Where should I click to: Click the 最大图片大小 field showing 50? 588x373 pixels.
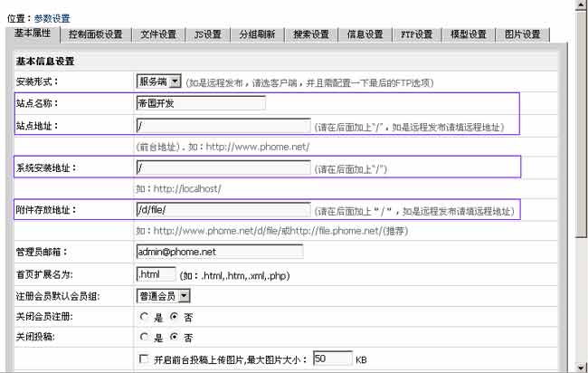pyautogui.click(x=332, y=359)
